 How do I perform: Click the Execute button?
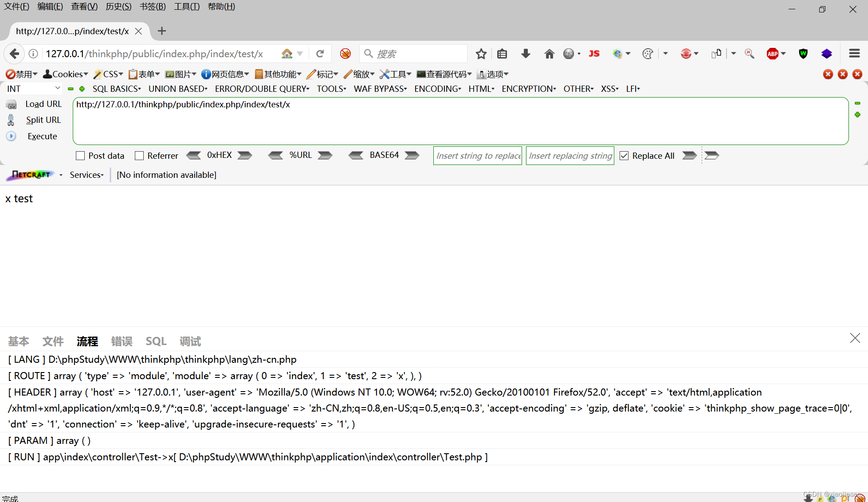click(42, 136)
